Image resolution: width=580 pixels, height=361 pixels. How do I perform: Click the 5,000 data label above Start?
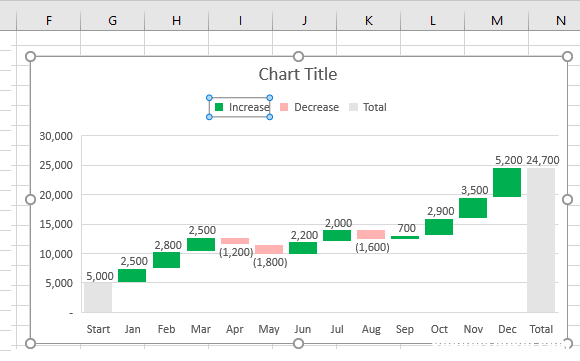click(x=100, y=276)
